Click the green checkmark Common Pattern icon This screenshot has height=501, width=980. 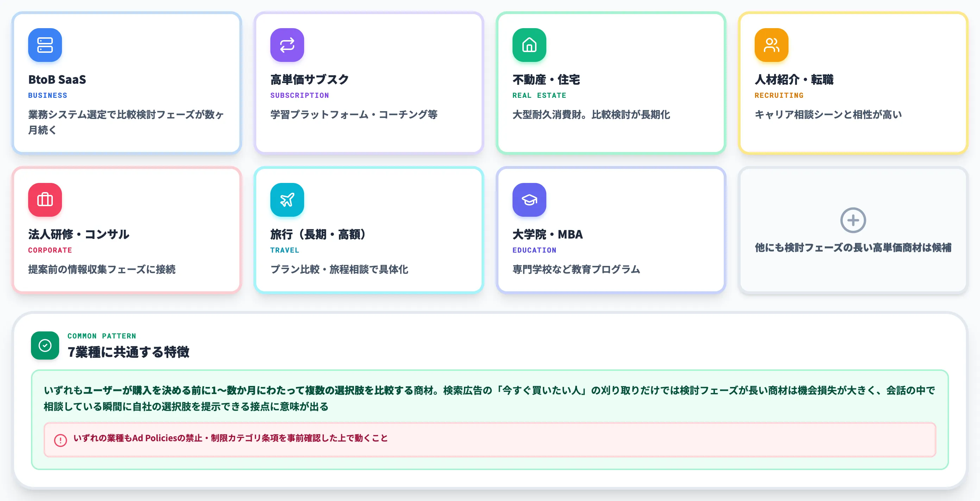pyautogui.click(x=45, y=345)
